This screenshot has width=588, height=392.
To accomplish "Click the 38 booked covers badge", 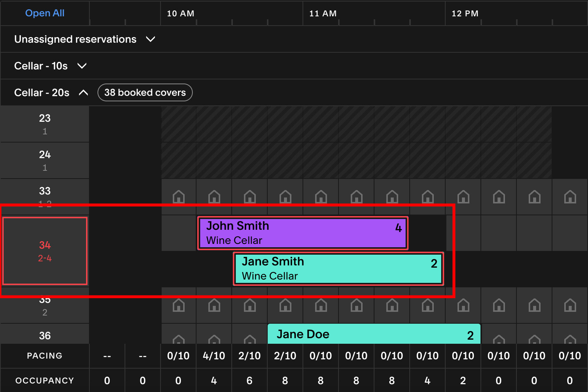I will pyautogui.click(x=145, y=92).
